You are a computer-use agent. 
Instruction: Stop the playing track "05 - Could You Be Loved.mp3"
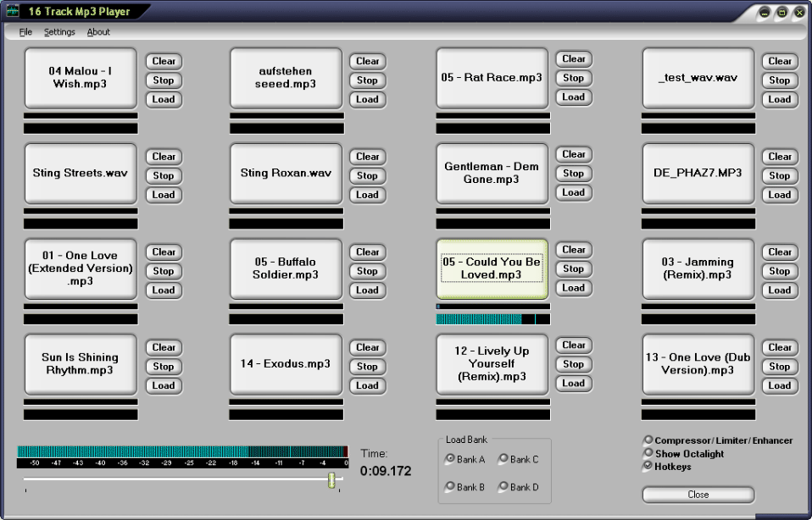point(573,268)
